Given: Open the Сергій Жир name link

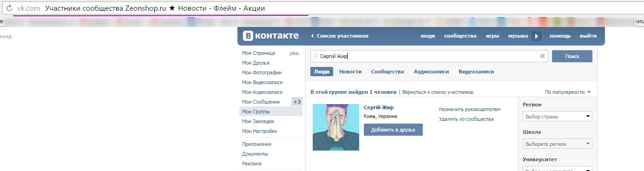Looking at the screenshot, I should pyautogui.click(x=379, y=107).
